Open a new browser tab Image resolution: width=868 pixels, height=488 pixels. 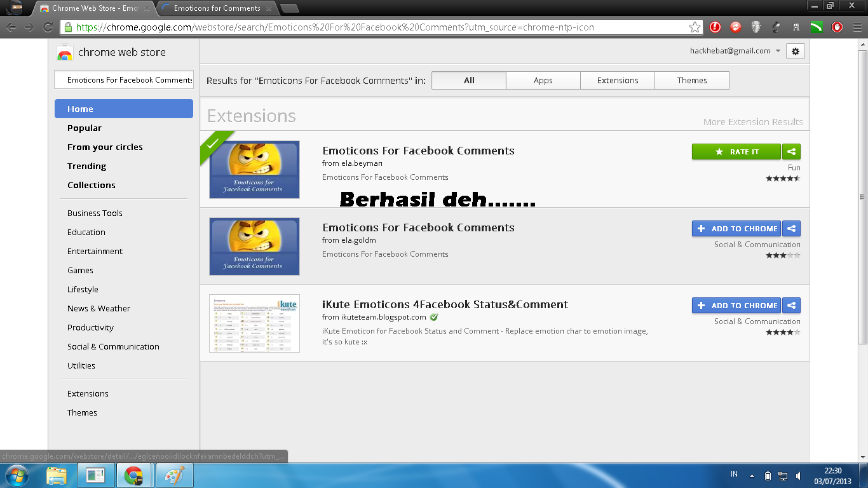[289, 8]
